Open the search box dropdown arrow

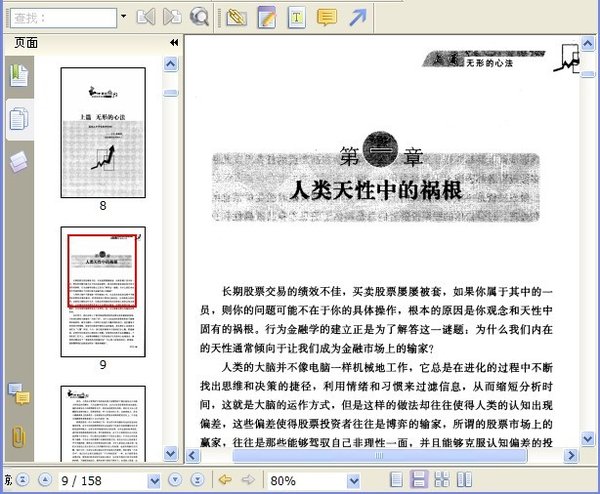[x=123, y=17]
